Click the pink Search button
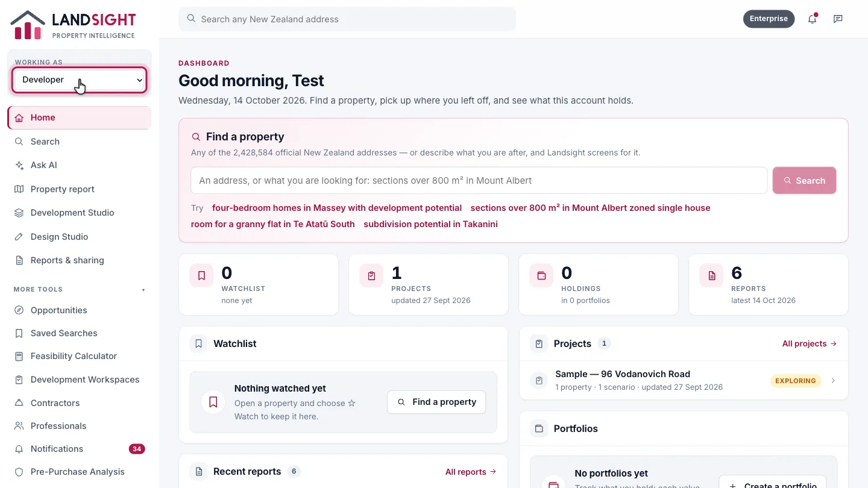 pyautogui.click(x=804, y=181)
